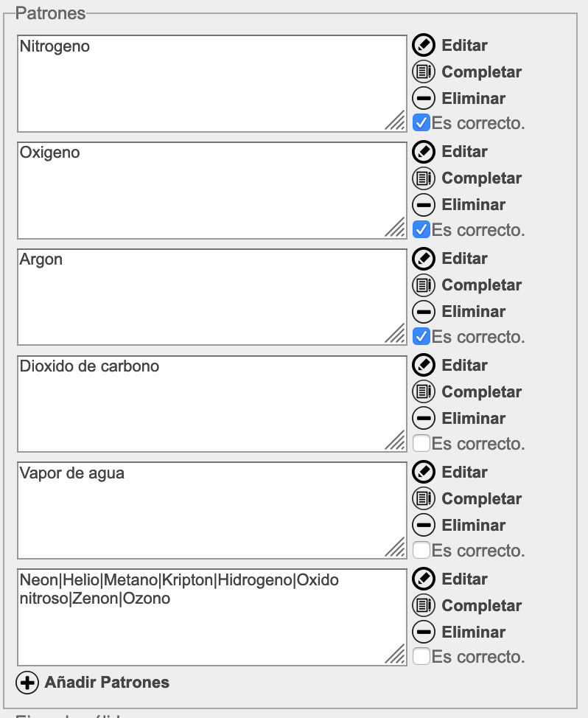
Task: Click the pencil Editar icon for Nitrogeno
Action: pyautogui.click(x=423, y=45)
